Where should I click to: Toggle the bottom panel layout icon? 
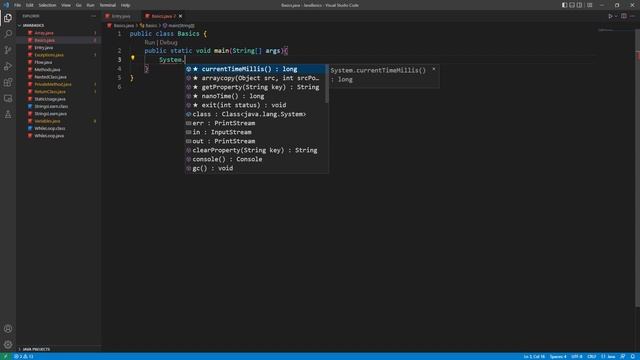(572, 5)
